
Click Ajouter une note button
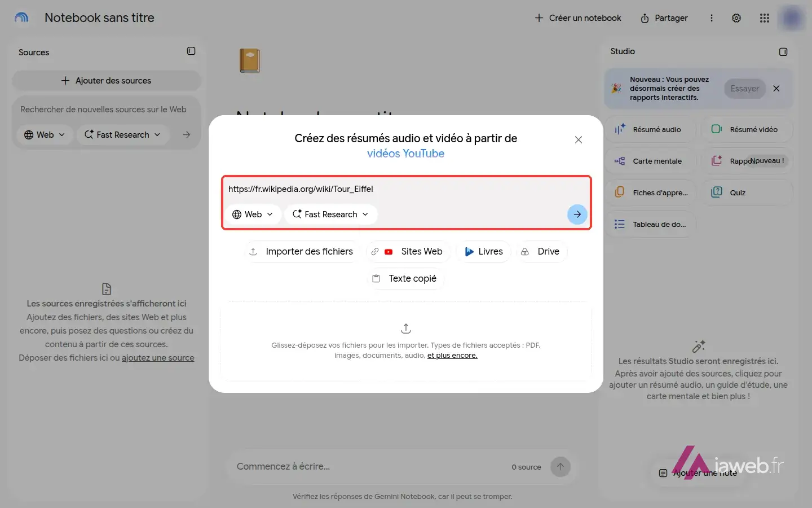[x=698, y=473]
